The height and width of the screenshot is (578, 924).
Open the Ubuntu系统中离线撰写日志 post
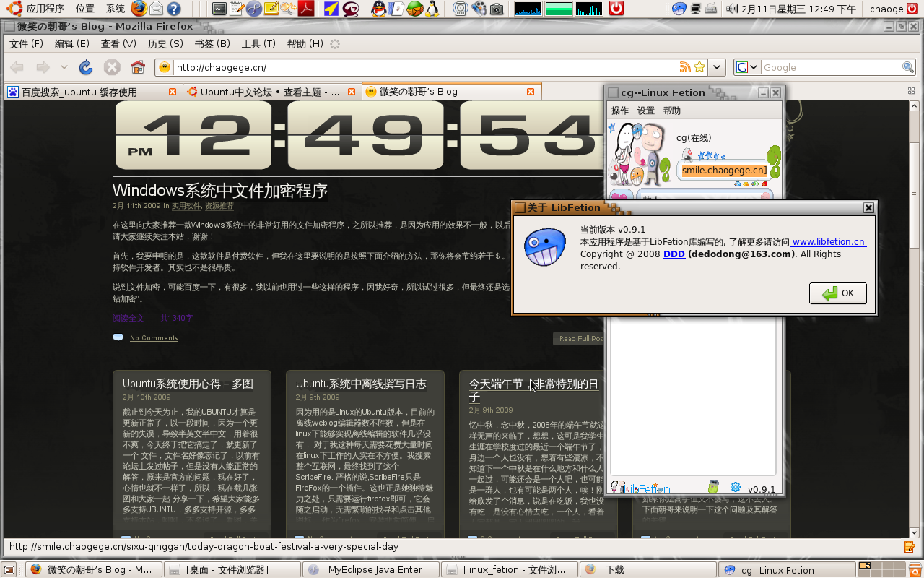[361, 384]
